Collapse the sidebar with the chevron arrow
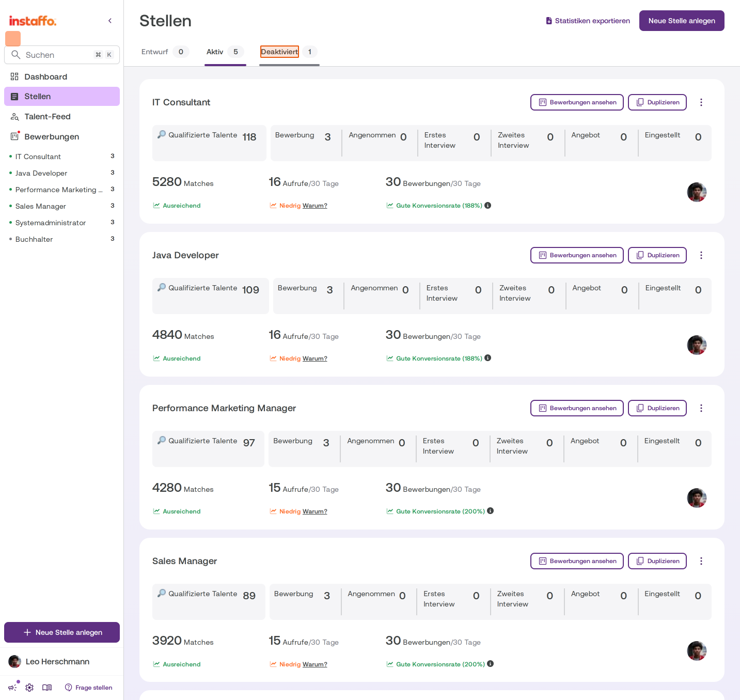 [x=110, y=21]
